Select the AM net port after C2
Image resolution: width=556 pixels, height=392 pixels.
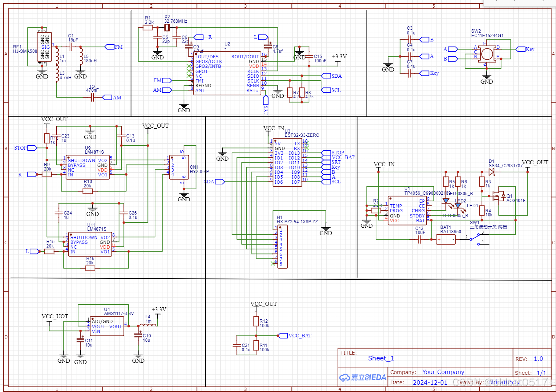click(107, 97)
